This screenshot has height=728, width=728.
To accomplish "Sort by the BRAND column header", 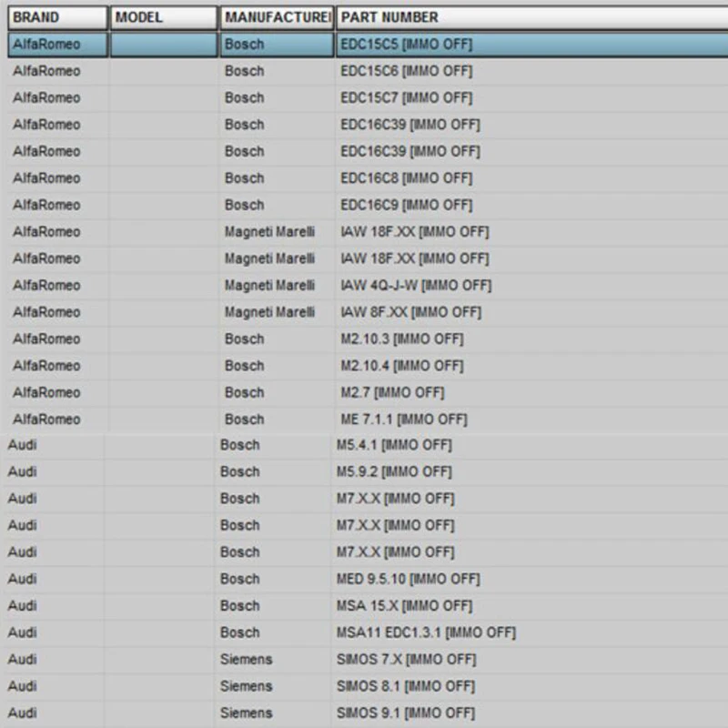I will [x=58, y=17].
